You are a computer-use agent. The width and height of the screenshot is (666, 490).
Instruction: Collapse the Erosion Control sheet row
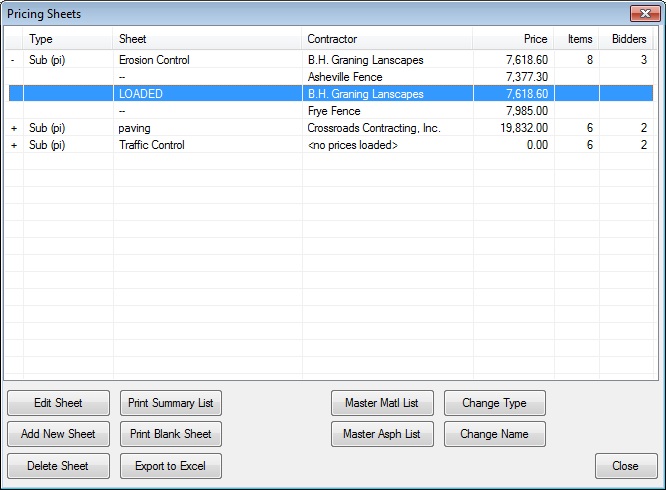[x=14, y=60]
